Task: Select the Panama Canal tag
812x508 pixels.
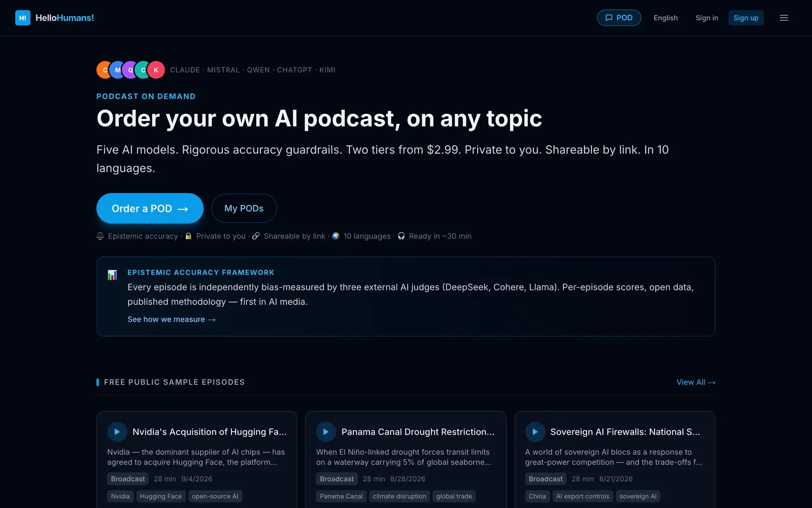Action: [341, 496]
